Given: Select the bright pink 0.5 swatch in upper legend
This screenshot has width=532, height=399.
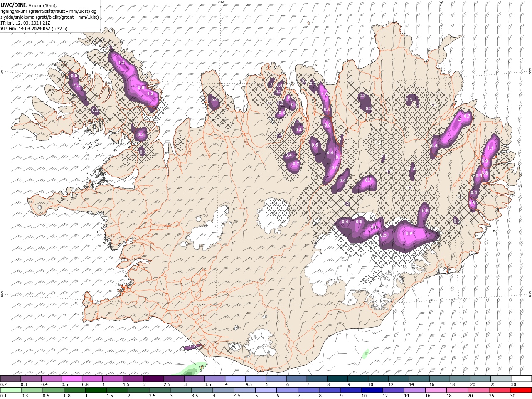Looking at the screenshot, I should click(71, 379).
